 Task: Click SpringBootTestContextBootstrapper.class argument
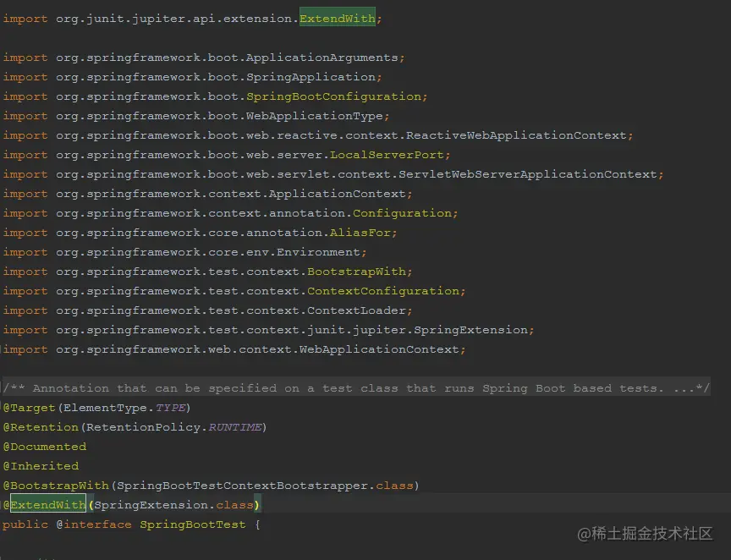(x=265, y=486)
